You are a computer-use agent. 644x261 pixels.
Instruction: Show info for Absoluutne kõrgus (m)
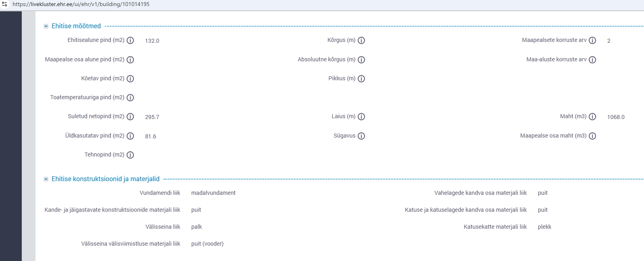[361, 60]
